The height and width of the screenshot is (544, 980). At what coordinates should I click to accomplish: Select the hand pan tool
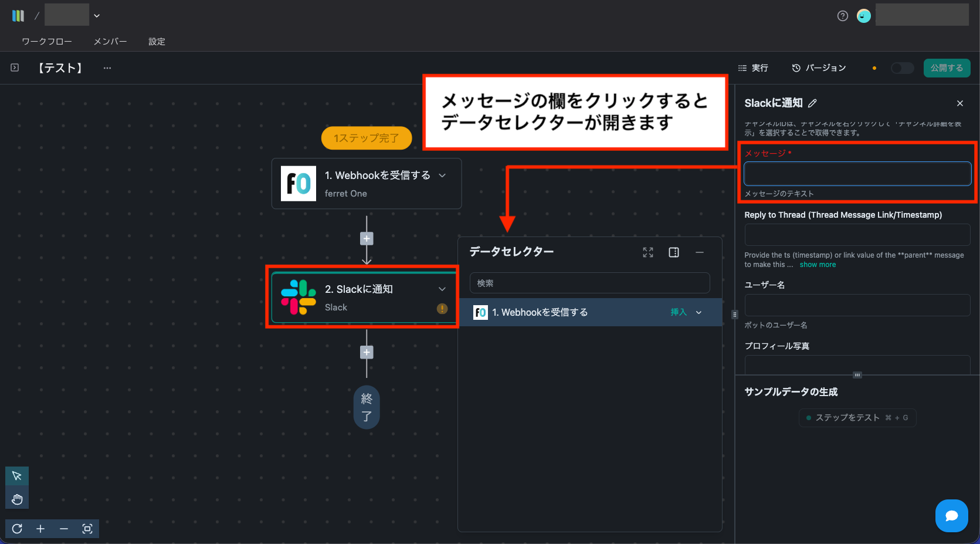(17, 499)
